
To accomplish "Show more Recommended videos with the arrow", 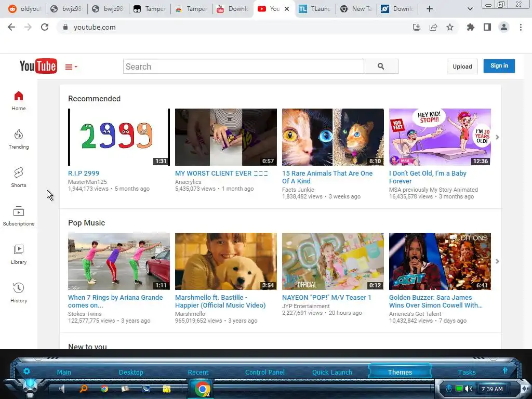I will click(x=497, y=137).
